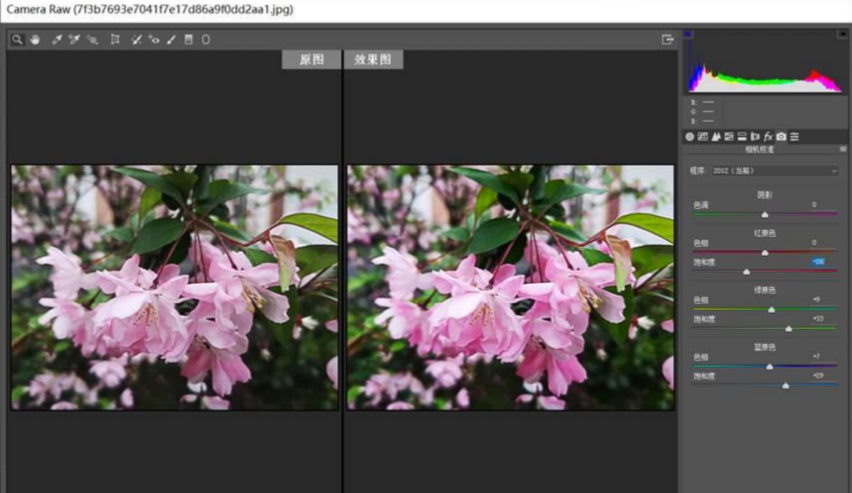Select the Targeted Adjustment tool
The height and width of the screenshot is (493, 852).
[92, 40]
